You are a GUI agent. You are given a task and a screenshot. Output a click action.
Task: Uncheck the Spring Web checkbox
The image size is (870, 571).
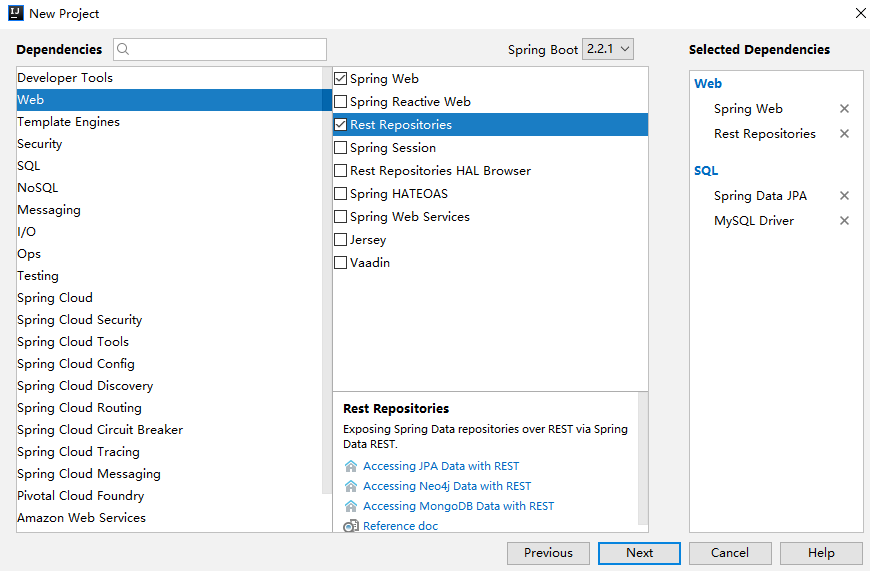coord(341,79)
